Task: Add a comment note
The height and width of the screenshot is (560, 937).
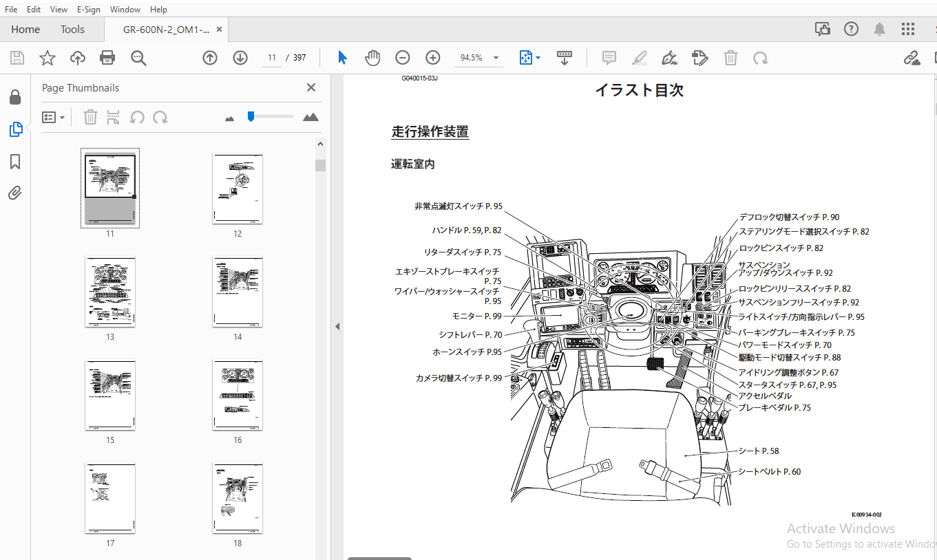Action: click(609, 58)
